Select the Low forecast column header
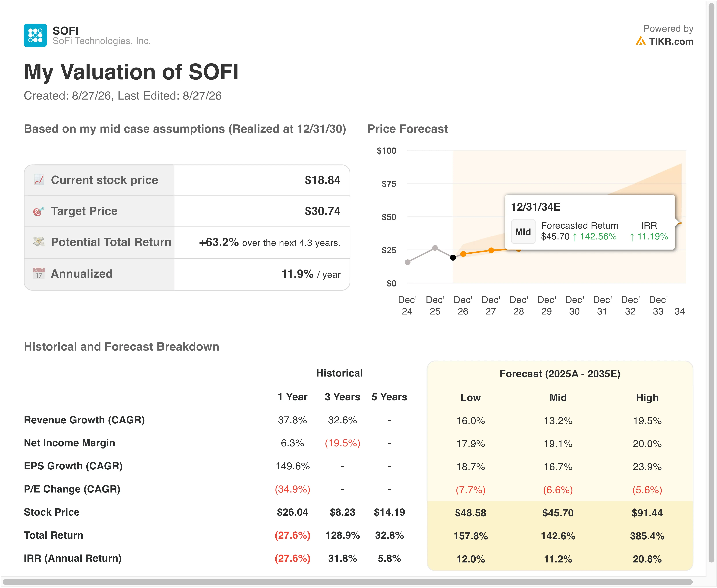Screen dimensions: 717x588 471,397
